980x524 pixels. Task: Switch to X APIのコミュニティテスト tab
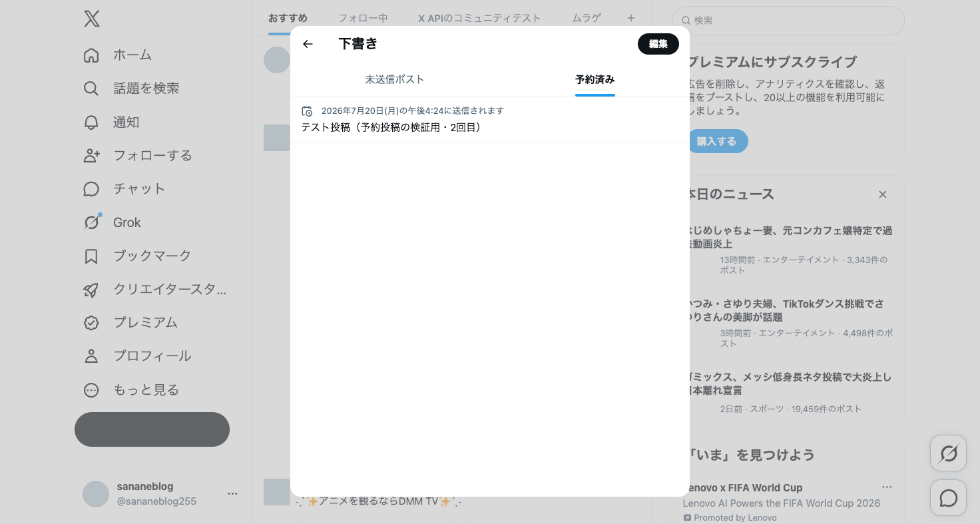pyautogui.click(x=479, y=18)
